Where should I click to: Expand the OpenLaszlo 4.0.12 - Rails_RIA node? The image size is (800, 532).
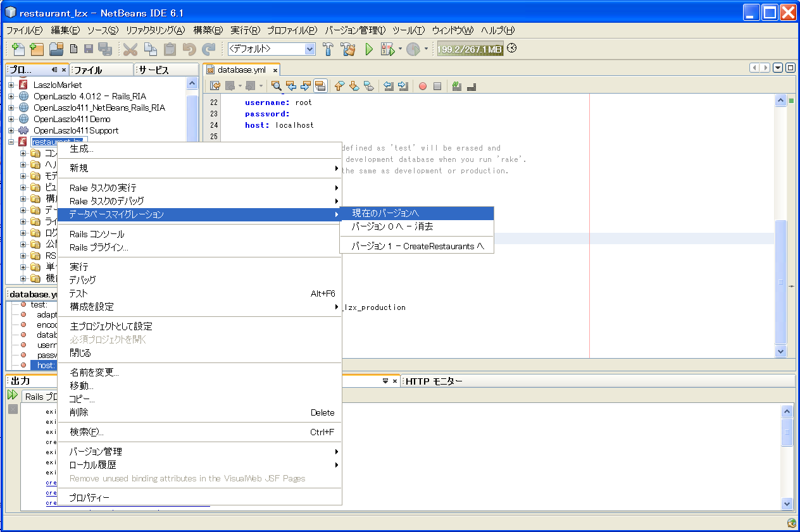11,96
